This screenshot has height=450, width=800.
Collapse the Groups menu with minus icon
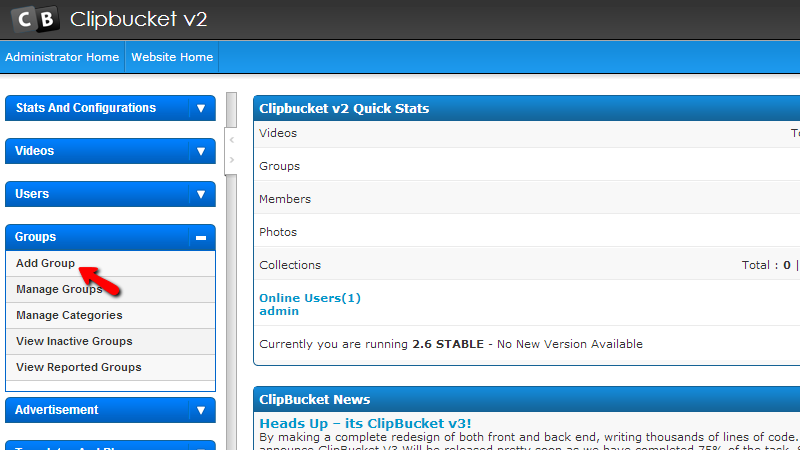pos(201,238)
